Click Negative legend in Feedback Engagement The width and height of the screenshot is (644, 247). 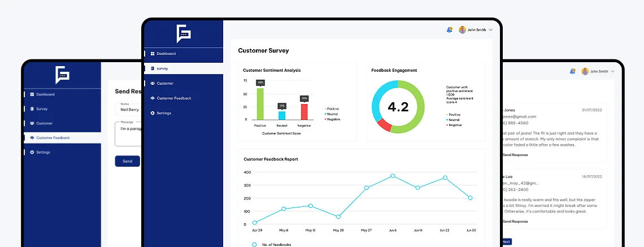(x=454, y=125)
